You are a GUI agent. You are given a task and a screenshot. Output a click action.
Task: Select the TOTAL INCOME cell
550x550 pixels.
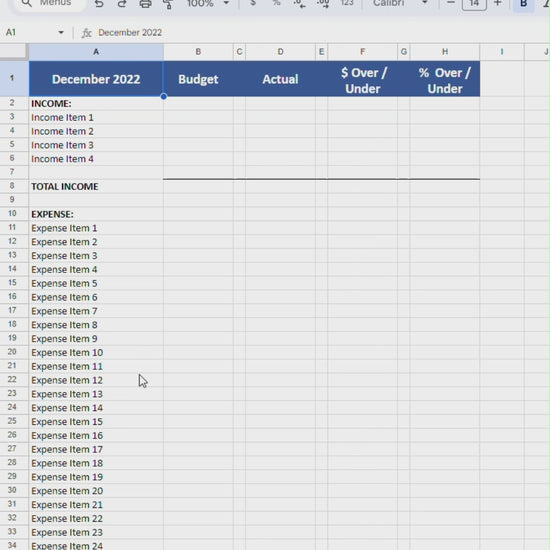click(96, 186)
